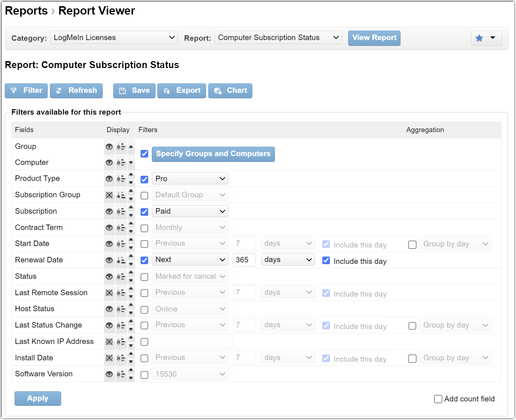Screen dimensions: 516x420
Task: Click the Filter button
Action: click(26, 91)
